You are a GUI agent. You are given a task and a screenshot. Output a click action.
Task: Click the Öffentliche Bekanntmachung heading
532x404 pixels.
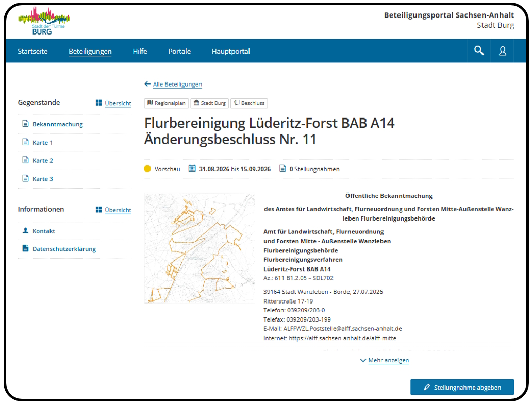[x=389, y=196]
